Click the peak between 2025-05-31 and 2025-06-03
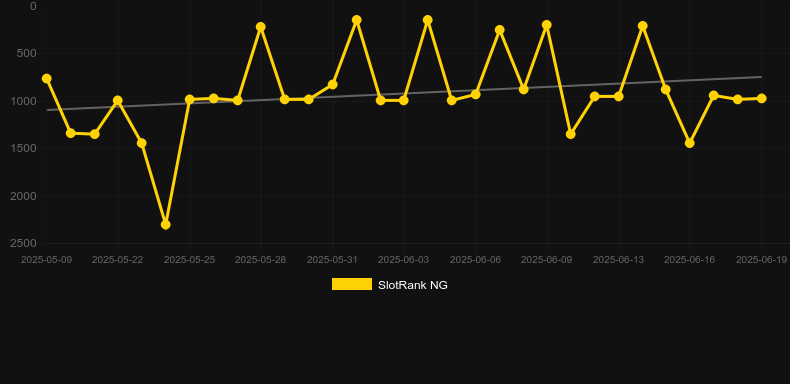790x384 pixels. tap(357, 20)
